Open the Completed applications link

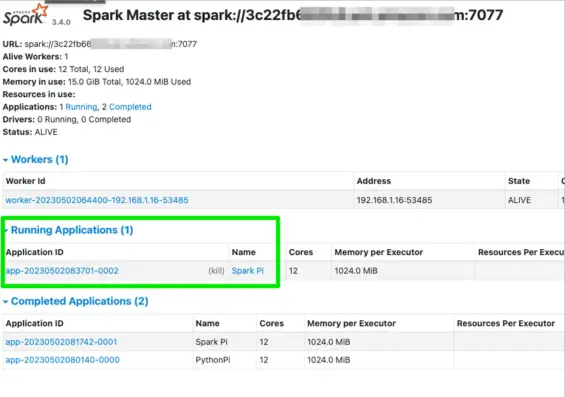click(x=130, y=107)
